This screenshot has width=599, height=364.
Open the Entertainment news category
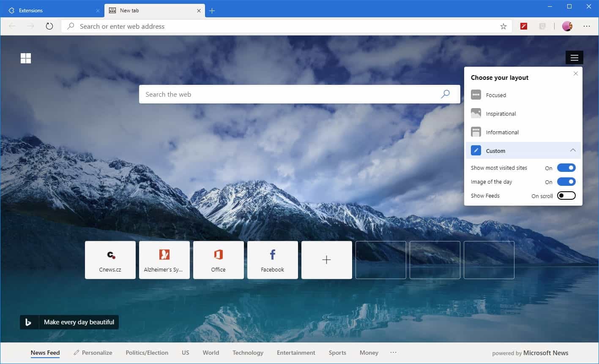296,353
